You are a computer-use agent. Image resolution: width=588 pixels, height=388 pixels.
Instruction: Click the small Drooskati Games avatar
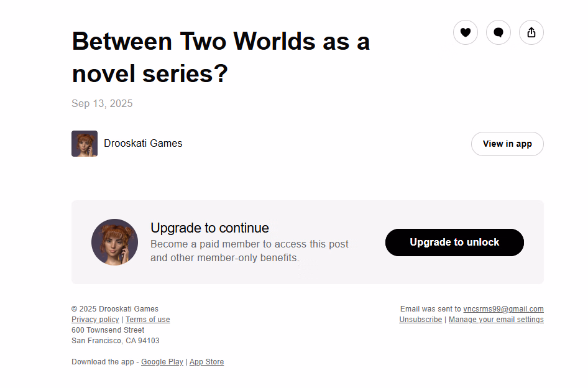[85, 144]
